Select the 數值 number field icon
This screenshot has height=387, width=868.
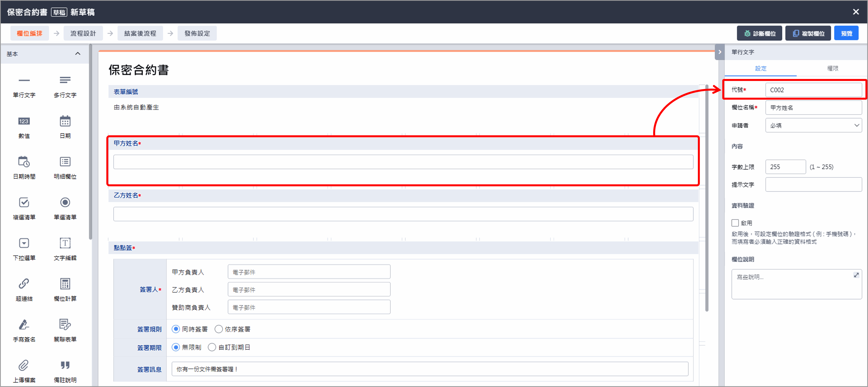click(24, 121)
